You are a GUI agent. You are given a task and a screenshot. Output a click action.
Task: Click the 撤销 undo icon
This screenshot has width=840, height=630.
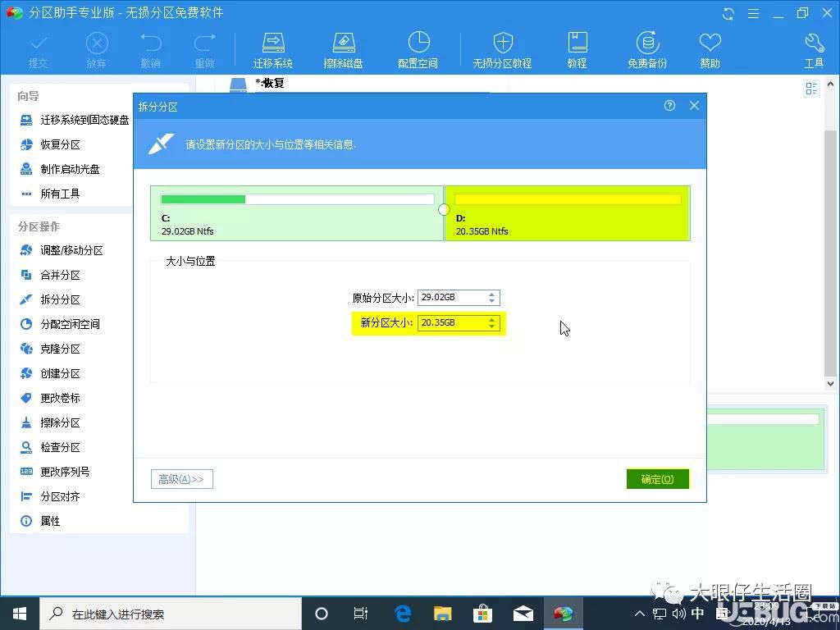pos(151,50)
